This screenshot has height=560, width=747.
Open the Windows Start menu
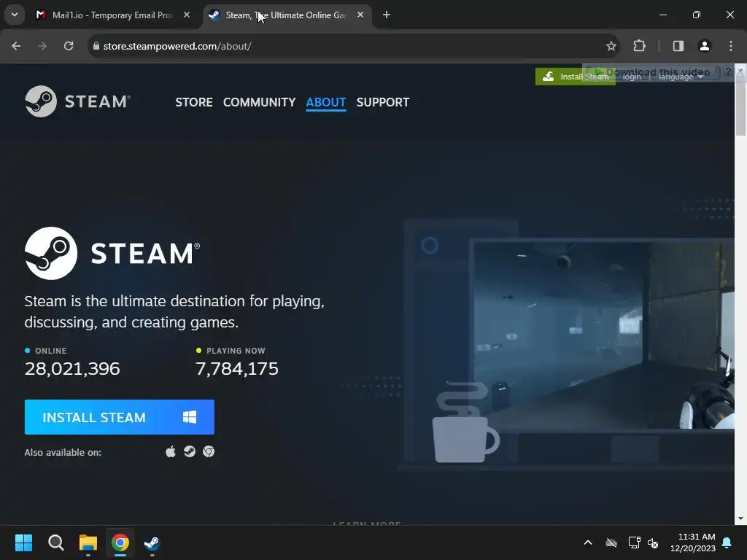[23, 542]
